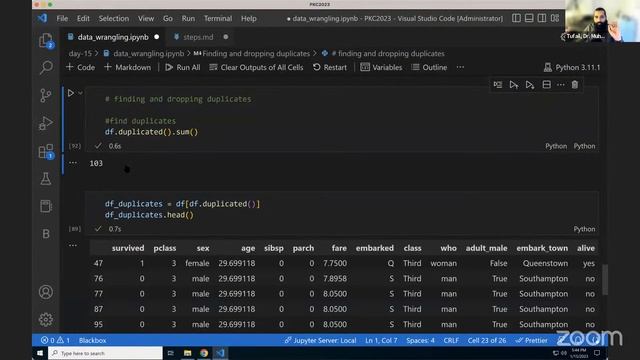Expand run options chevron beside execute button
The image size is (640, 360).
(80, 93)
